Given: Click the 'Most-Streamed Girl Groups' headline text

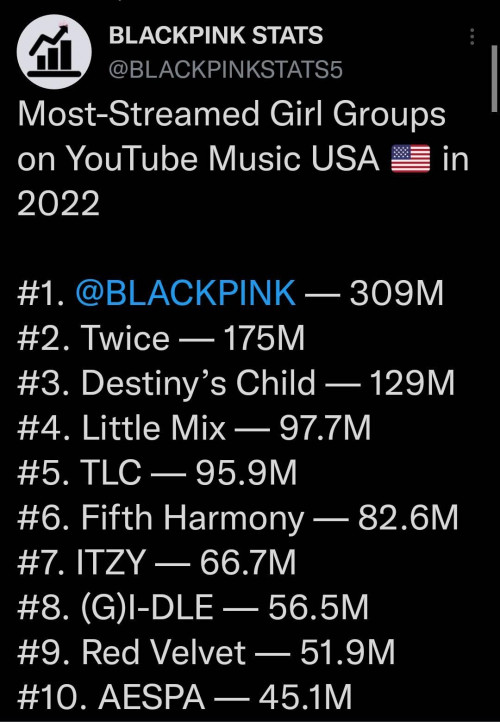Looking at the screenshot, I should pos(232,114).
